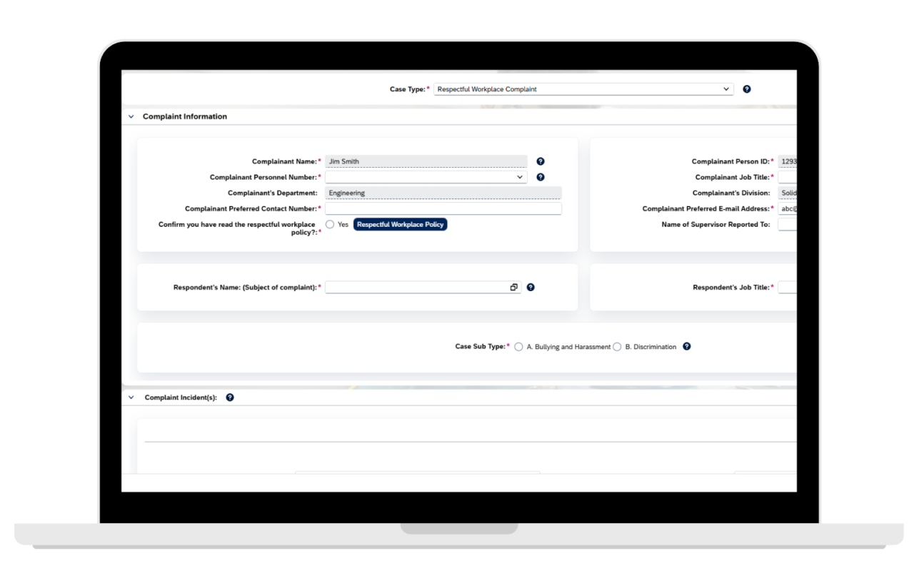This screenshot has width=914, height=588.
Task: Click the Complainant Name field
Action: click(x=426, y=161)
